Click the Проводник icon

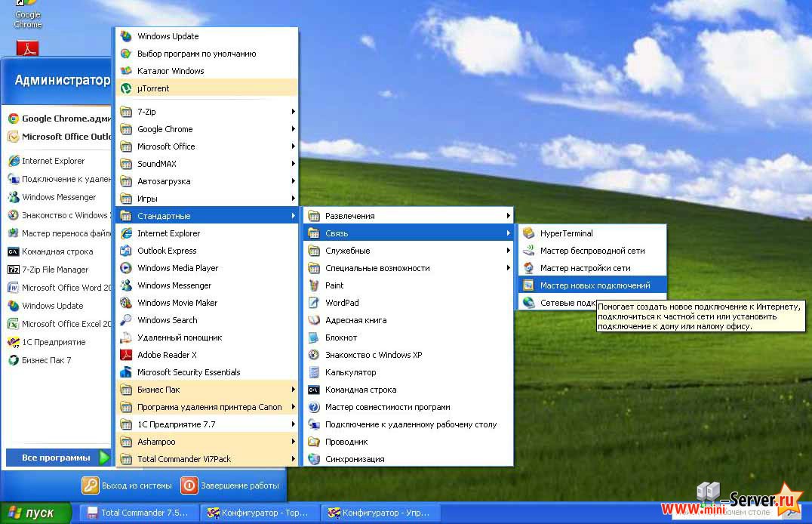pyautogui.click(x=314, y=442)
